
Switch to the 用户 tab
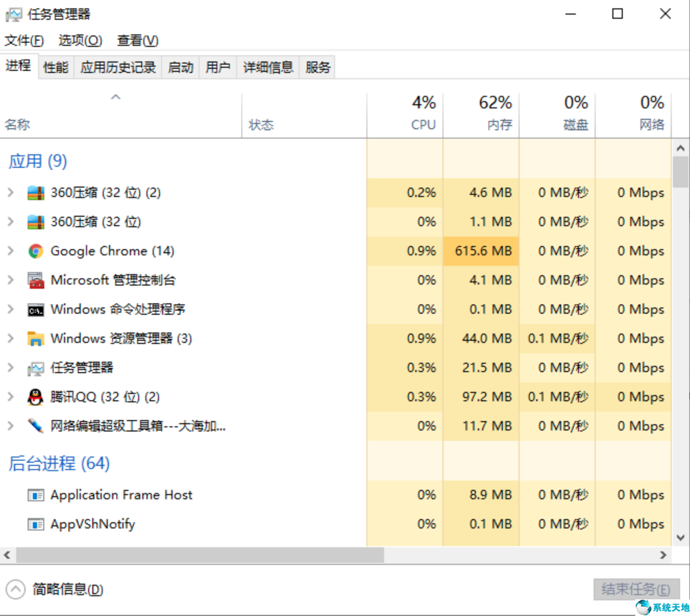tap(218, 67)
